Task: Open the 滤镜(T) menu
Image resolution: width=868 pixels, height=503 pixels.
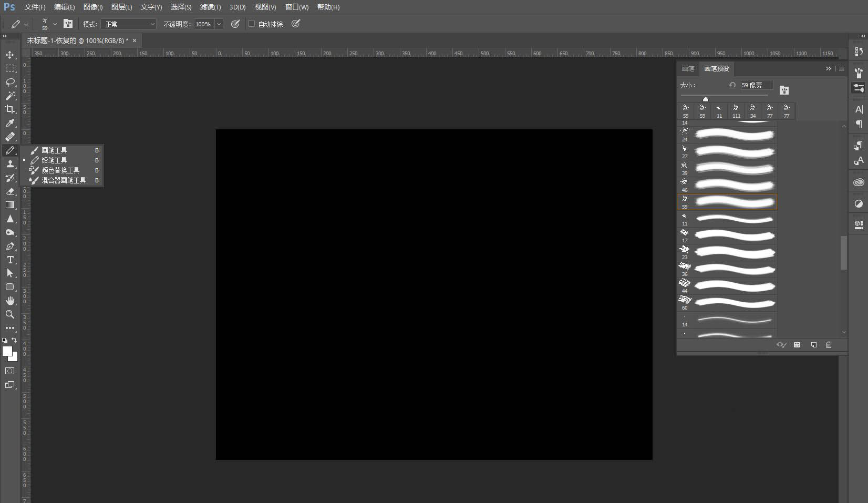Action: coord(210,7)
